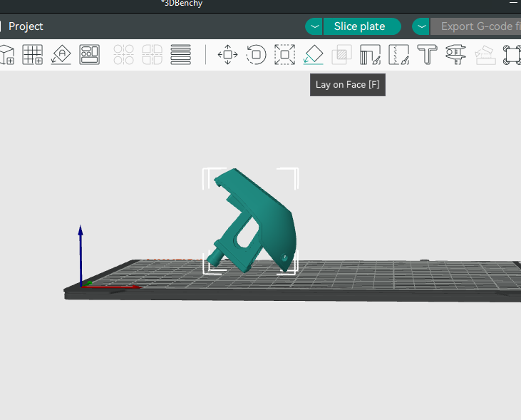Click the Add object cube icon

click(6, 54)
